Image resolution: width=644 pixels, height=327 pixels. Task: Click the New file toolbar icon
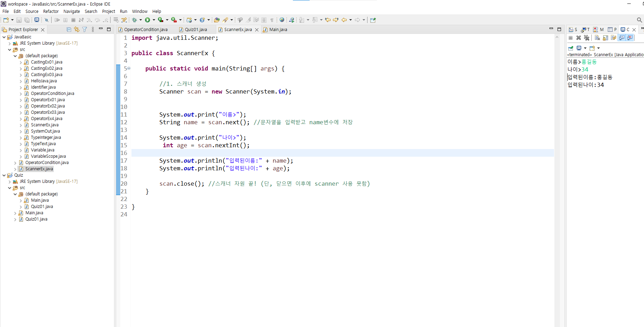(x=6, y=20)
